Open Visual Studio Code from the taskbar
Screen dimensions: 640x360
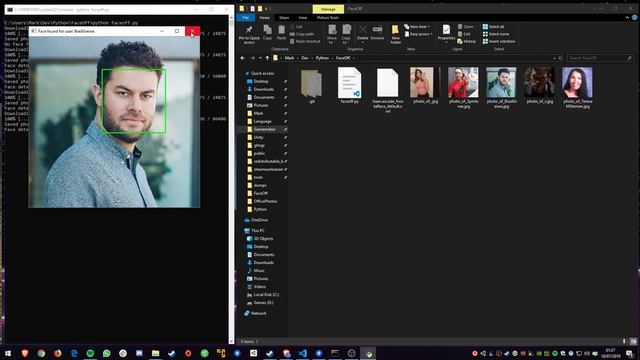(302, 353)
